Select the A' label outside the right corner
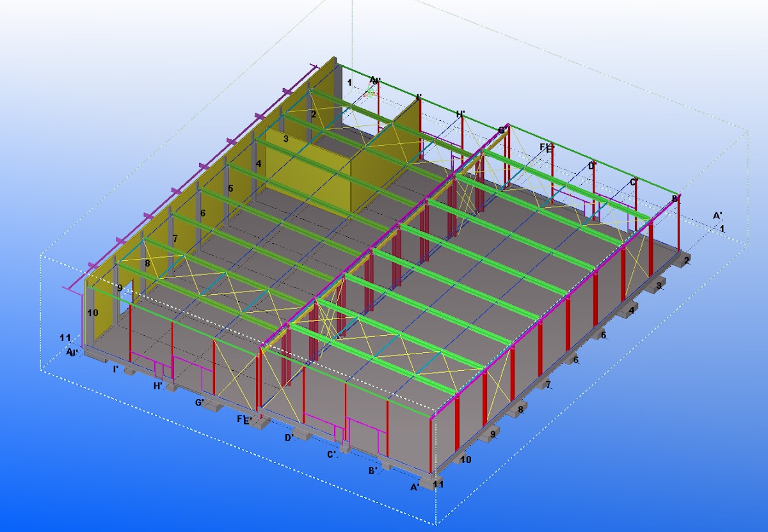Screen dimensions: 768x532 pos(718,215)
